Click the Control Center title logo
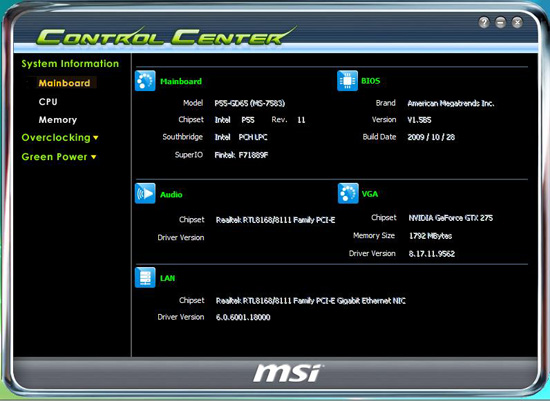 (166, 36)
